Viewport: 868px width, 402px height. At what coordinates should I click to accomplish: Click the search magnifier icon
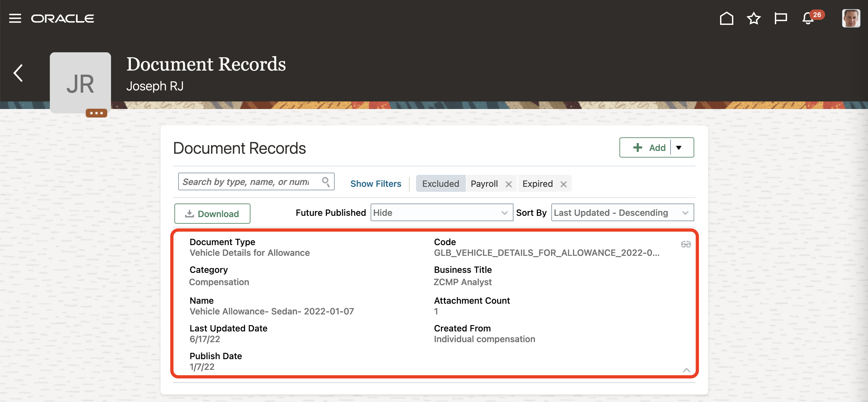[325, 182]
